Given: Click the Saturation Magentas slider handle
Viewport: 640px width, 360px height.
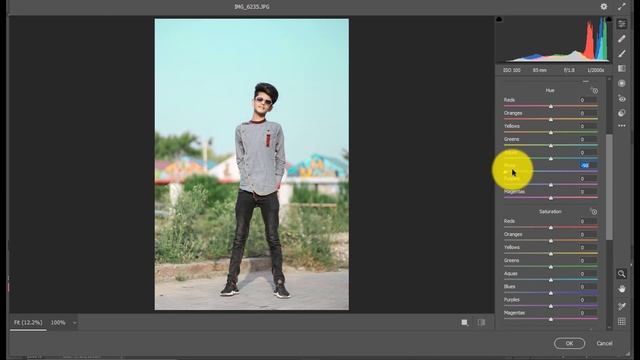Looking at the screenshot, I should click(551, 319).
